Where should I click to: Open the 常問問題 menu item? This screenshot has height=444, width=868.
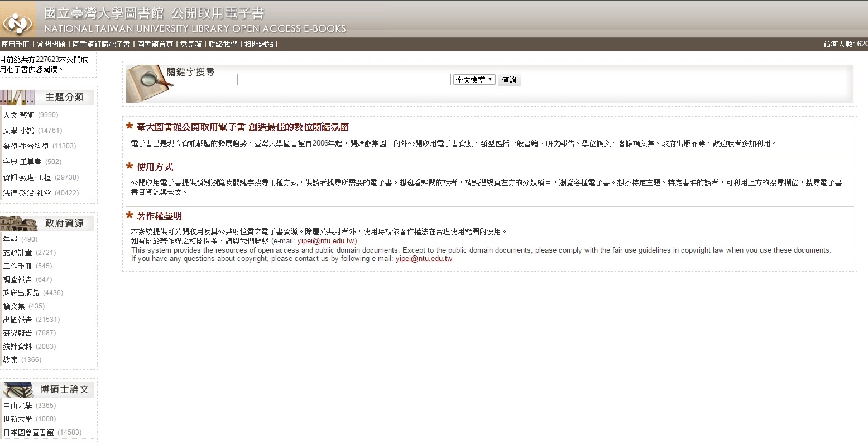point(51,44)
